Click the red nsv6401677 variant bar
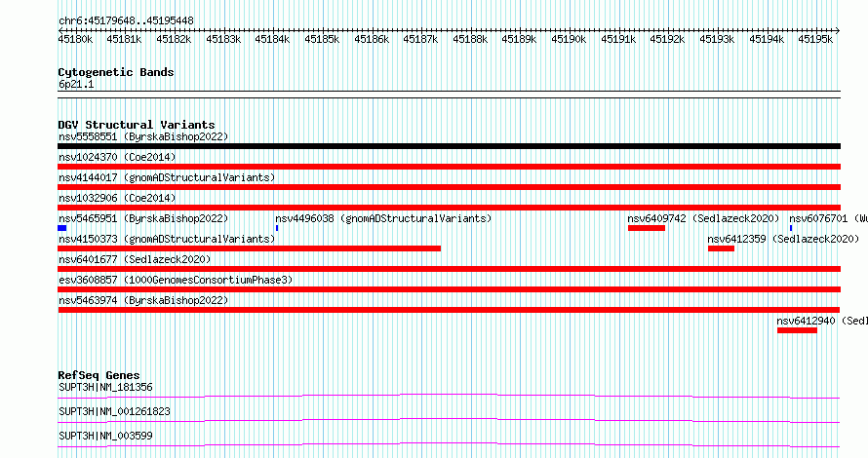 coord(449,269)
